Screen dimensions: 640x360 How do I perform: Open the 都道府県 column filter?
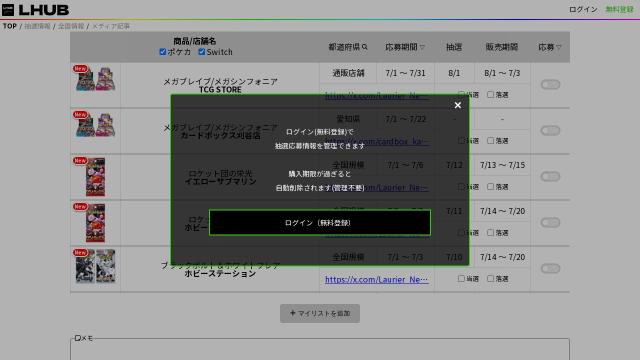coord(348,47)
